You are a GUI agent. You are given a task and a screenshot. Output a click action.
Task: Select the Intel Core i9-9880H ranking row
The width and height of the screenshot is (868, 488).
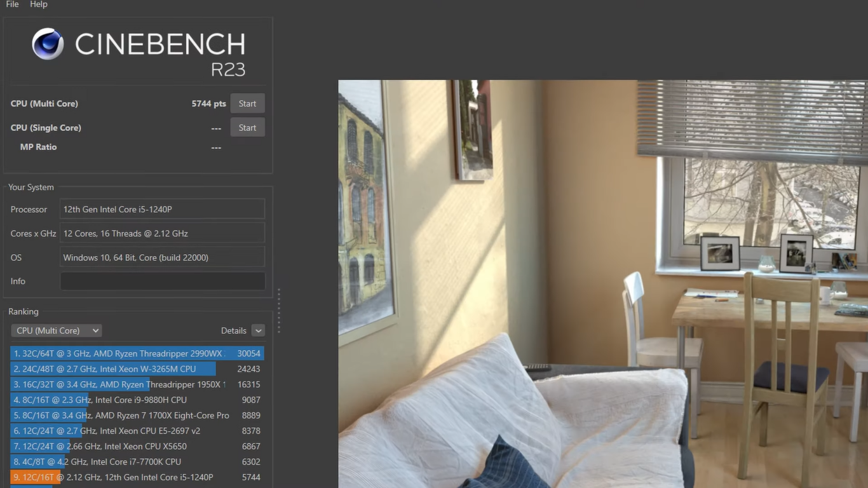[x=137, y=400]
